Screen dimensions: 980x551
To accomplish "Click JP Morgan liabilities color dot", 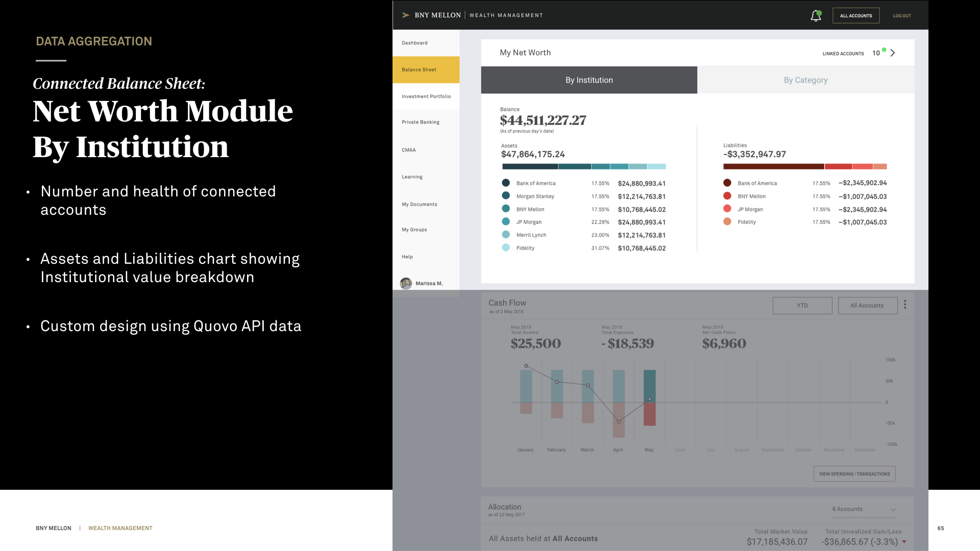I will click(727, 209).
